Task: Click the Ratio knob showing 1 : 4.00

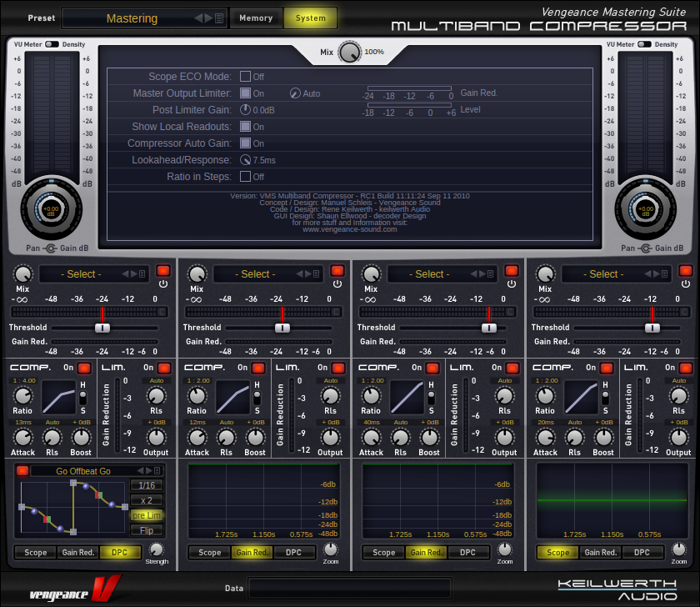Action: point(23,395)
